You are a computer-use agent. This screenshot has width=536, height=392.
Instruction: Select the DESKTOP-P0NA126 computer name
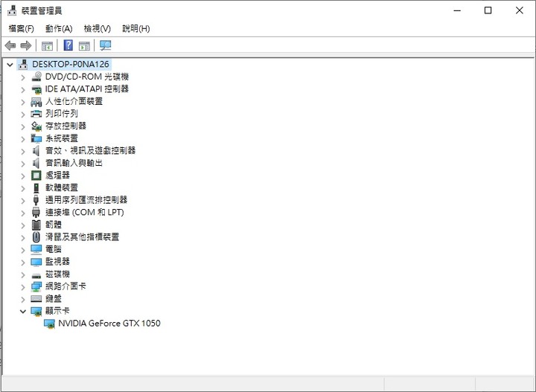click(71, 64)
